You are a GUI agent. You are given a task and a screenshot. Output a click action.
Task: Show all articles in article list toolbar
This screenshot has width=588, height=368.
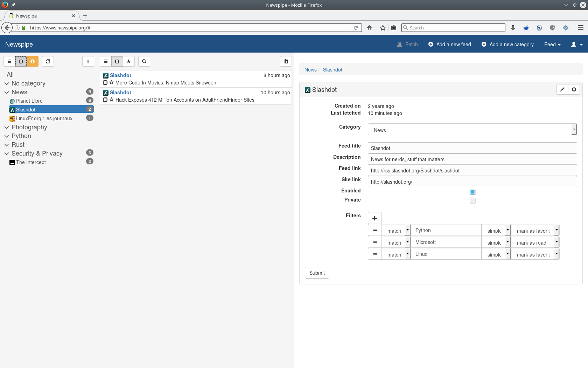point(106,61)
